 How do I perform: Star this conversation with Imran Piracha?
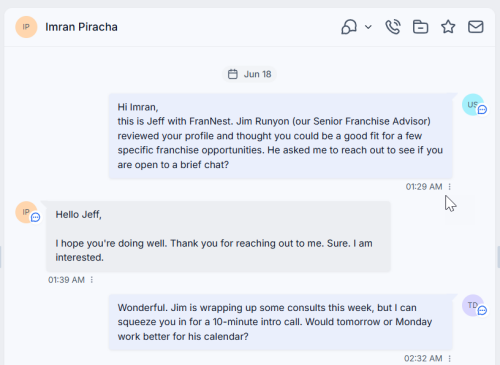[x=448, y=27]
